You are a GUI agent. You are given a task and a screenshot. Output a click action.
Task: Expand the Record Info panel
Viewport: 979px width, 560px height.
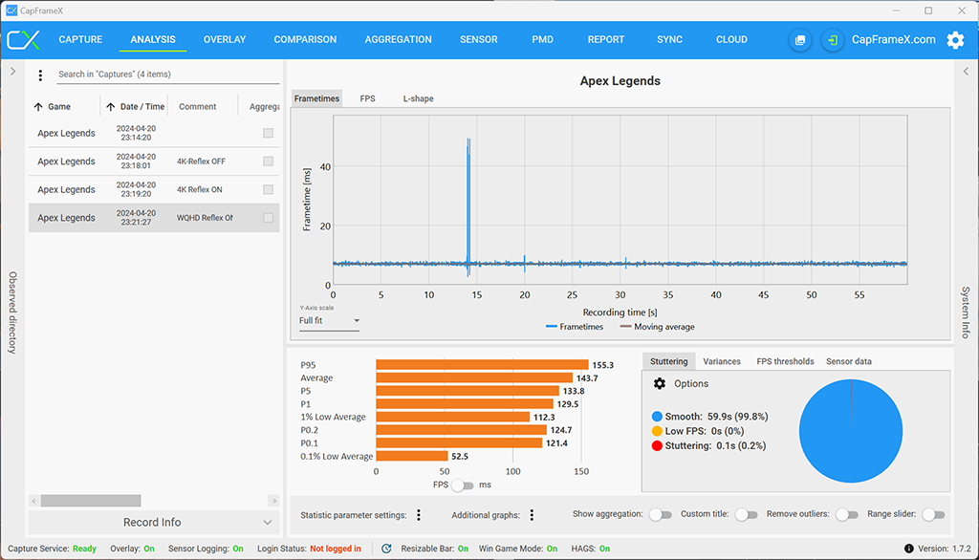(154, 523)
